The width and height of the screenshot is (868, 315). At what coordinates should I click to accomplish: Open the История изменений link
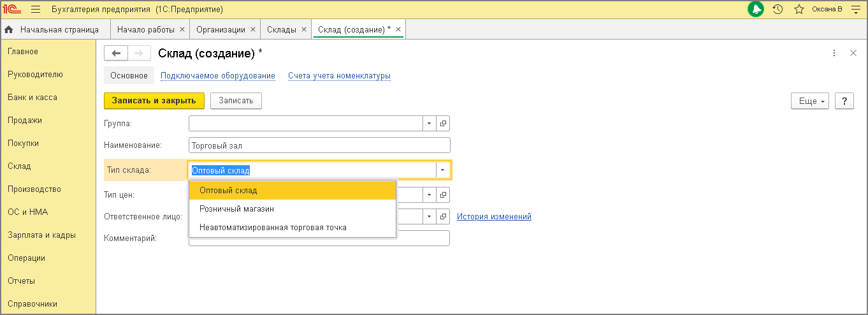coord(494,217)
